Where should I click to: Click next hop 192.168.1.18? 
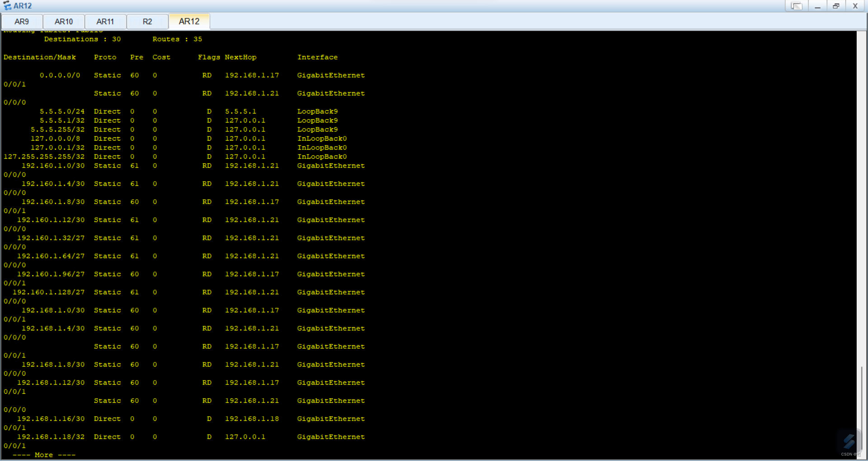252,419
